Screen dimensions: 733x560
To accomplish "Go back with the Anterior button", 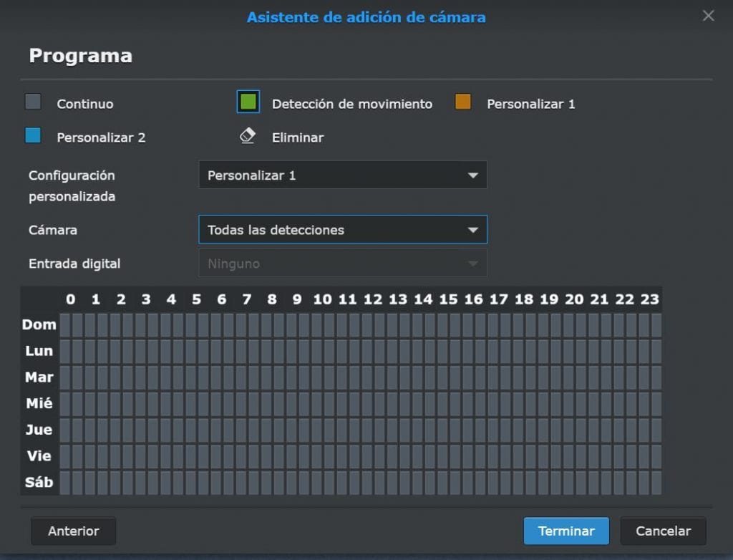I will (72, 531).
